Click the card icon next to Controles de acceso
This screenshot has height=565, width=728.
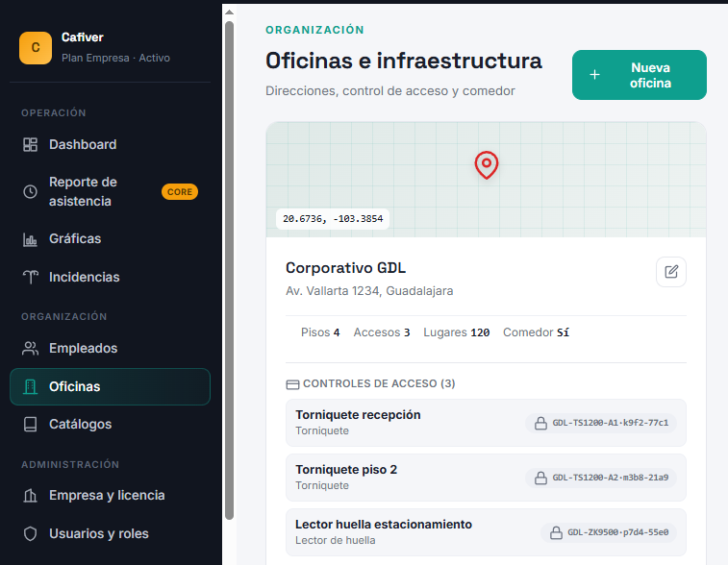pyautogui.click(x=292, y=384)
